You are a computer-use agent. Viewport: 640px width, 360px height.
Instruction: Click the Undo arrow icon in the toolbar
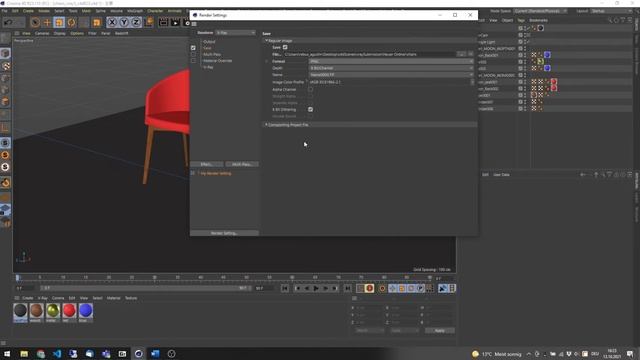(x=8, y=22)
